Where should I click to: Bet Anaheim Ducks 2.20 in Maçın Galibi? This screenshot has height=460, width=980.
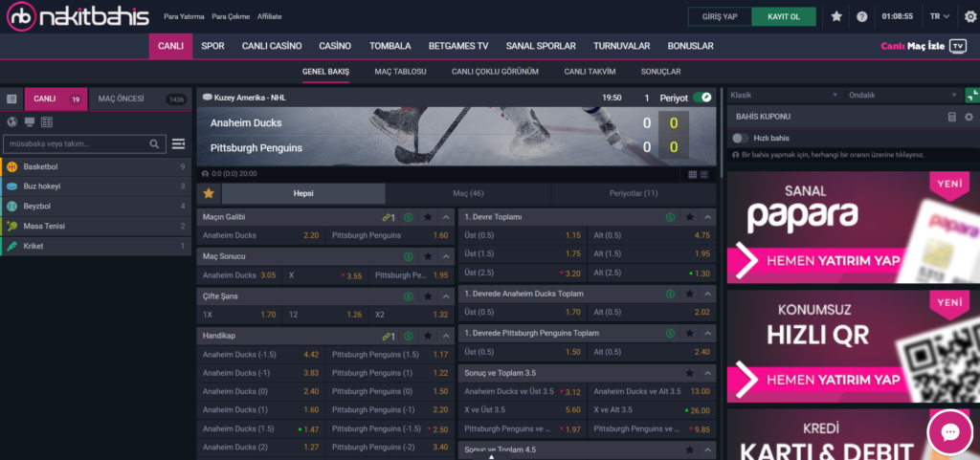tap(261, 236)
